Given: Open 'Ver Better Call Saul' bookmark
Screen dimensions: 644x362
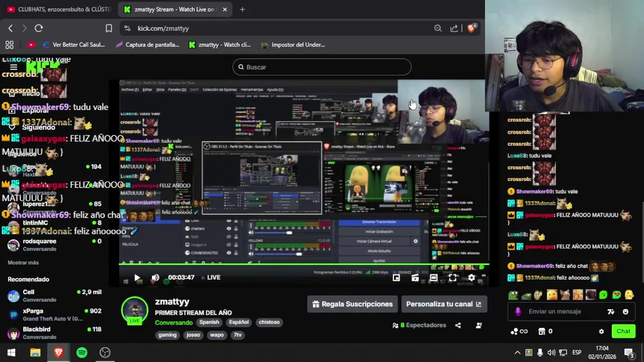Looking at the screenshot, I should [x=74, y=45].
